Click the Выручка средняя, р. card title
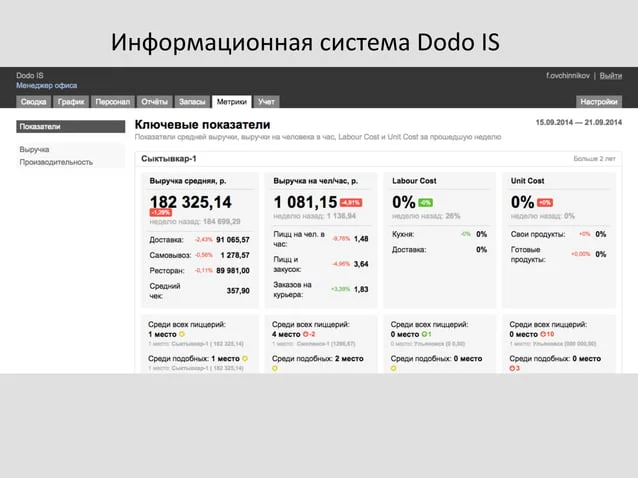The width and height of the screenshot is (638, 478). (x=188, y=181)
